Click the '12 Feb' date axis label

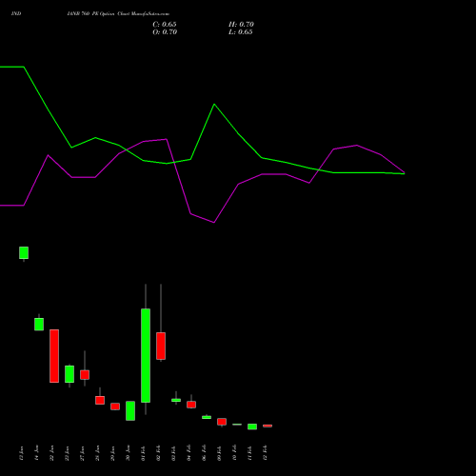point(266,453)
